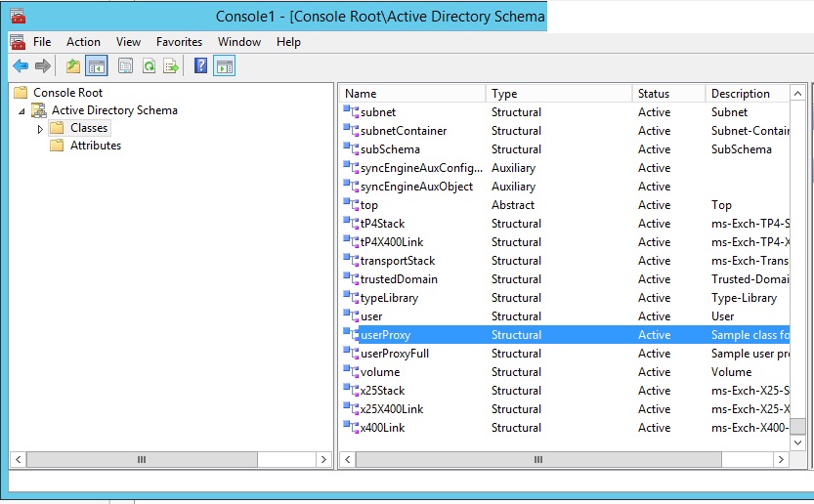Sort list by Description column header

748,94
